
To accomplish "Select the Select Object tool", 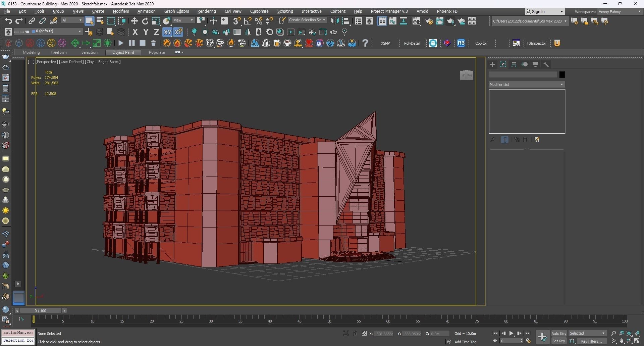I will (89, 21).
